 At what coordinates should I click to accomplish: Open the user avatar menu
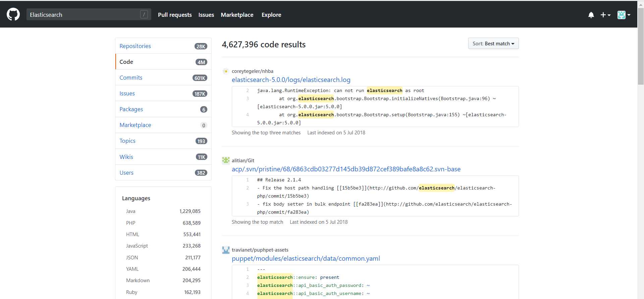tap(624, 15)
